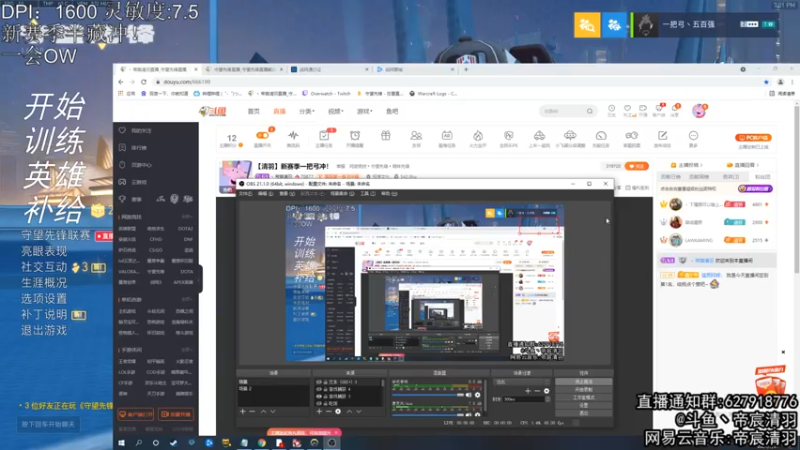Expand the 直播回看 section arrow
The image size is (800, 450).
(758, 165)
